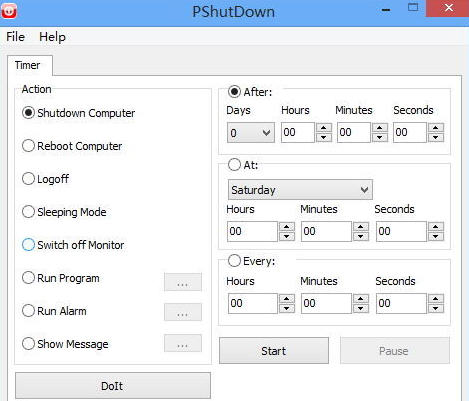Image resolution: width=469 pixels, height=401 pixels.
Task: Decrease After Hours with down arrow
Action: point(324,137)
